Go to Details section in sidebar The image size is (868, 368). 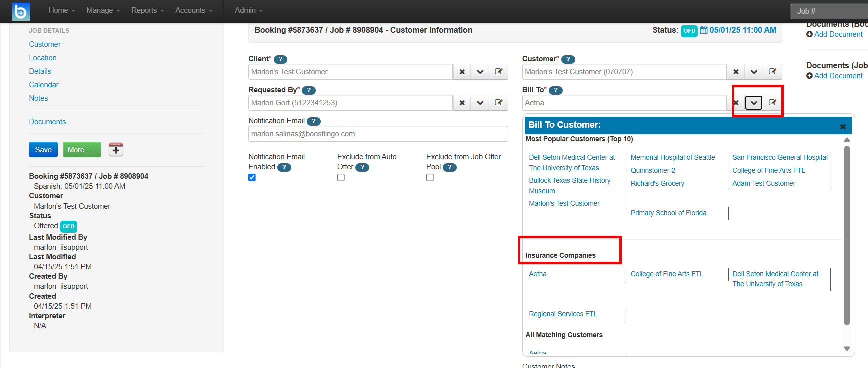click(x=40, y=71)
